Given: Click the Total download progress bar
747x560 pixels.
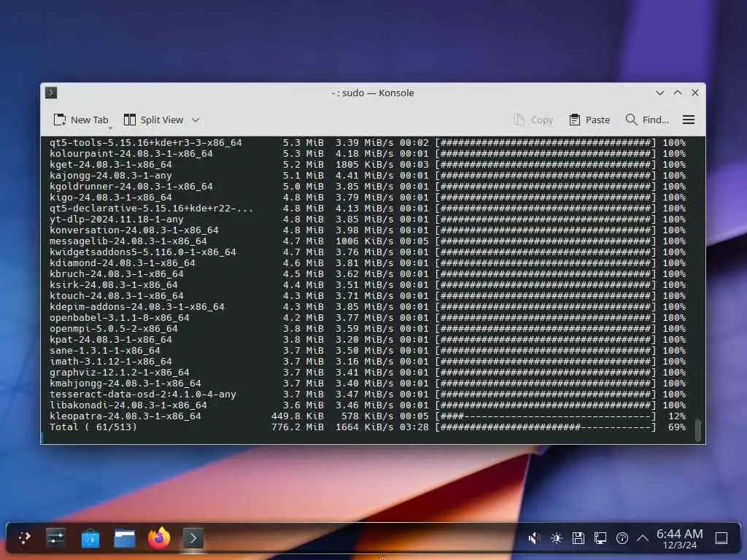Looking at the screenshot, I should tap(546, 427).
